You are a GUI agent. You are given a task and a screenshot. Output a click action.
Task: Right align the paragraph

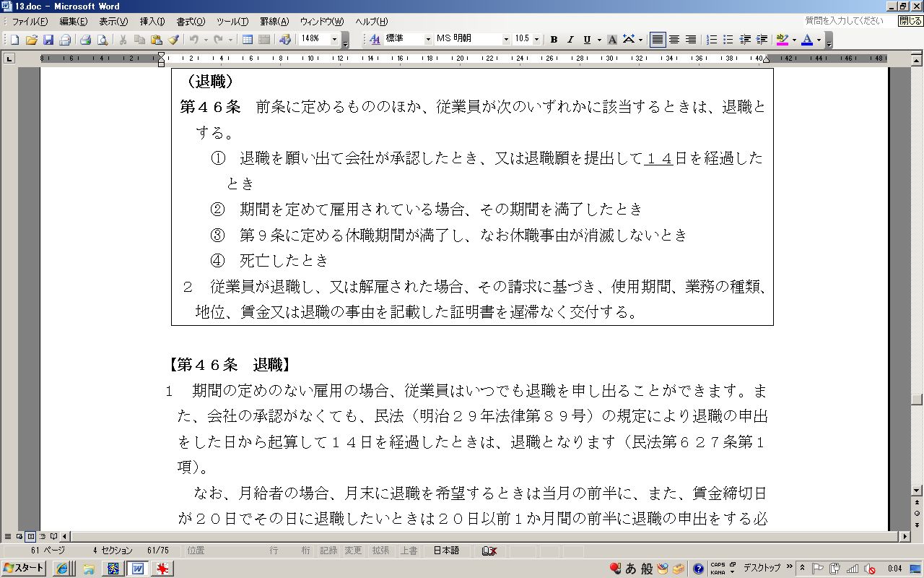tap(691, 40)
